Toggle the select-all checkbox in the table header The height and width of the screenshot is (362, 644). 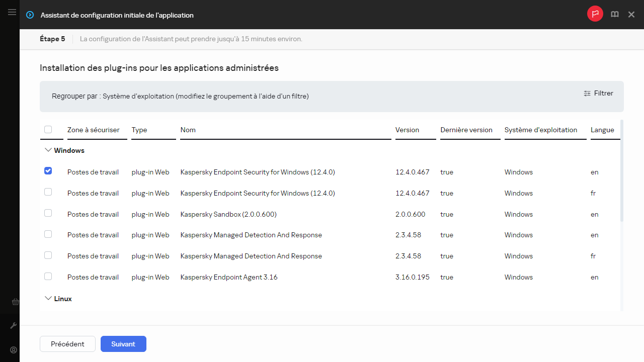(x=48, y=130)
